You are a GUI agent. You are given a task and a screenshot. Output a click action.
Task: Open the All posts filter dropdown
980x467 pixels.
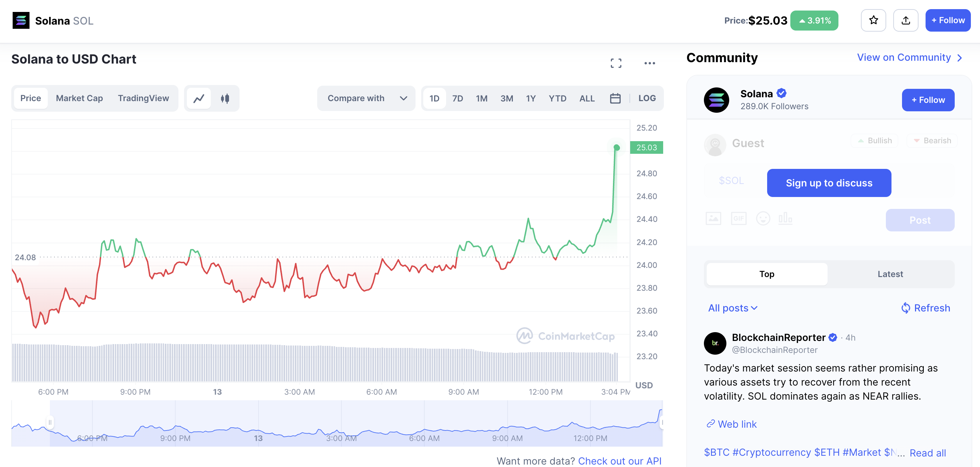732,308
